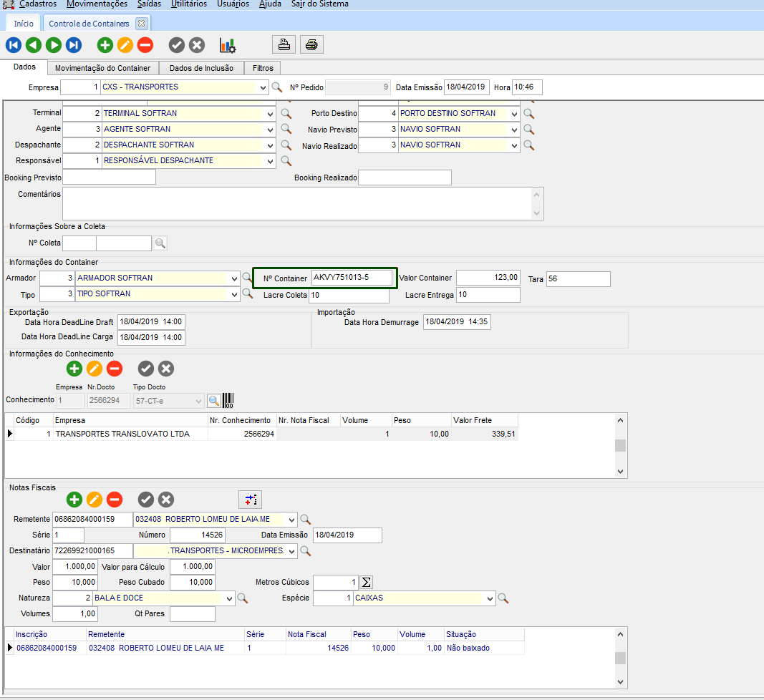Viewport: 764px width, 700px height.
Task: Delete record using top red minus icon
Action: [145, 45]
